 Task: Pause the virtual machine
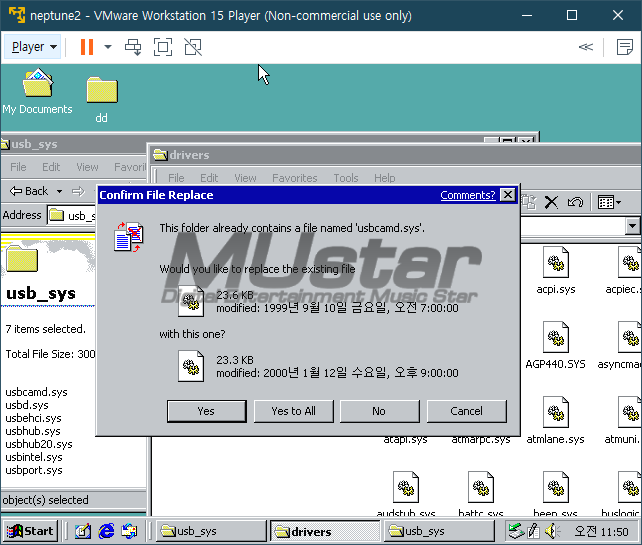click(x=87, y=47)
